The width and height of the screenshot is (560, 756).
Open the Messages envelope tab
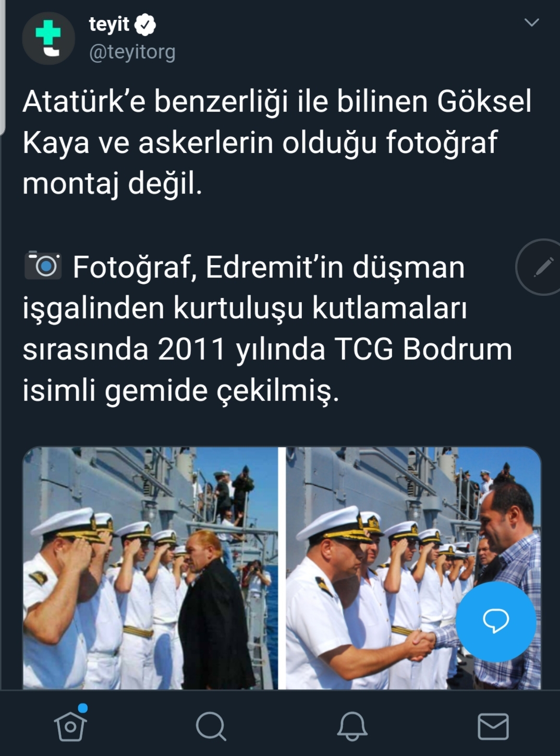click(493, 726)
